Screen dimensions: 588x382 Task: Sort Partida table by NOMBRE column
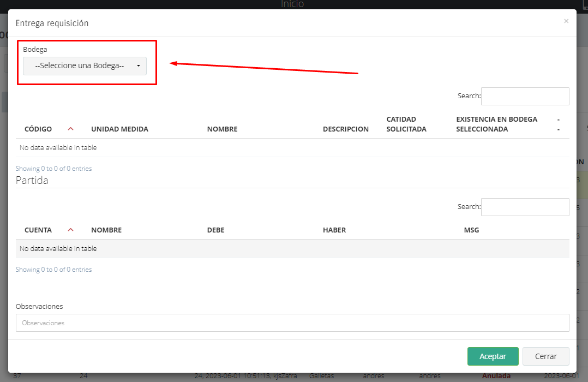[x=106, y=230]
